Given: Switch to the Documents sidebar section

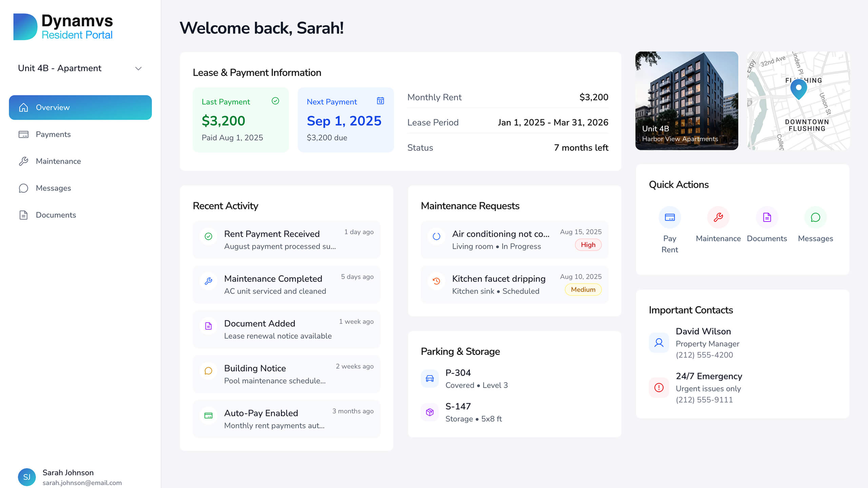Looking at the screenshot, I should coord(56,215).
